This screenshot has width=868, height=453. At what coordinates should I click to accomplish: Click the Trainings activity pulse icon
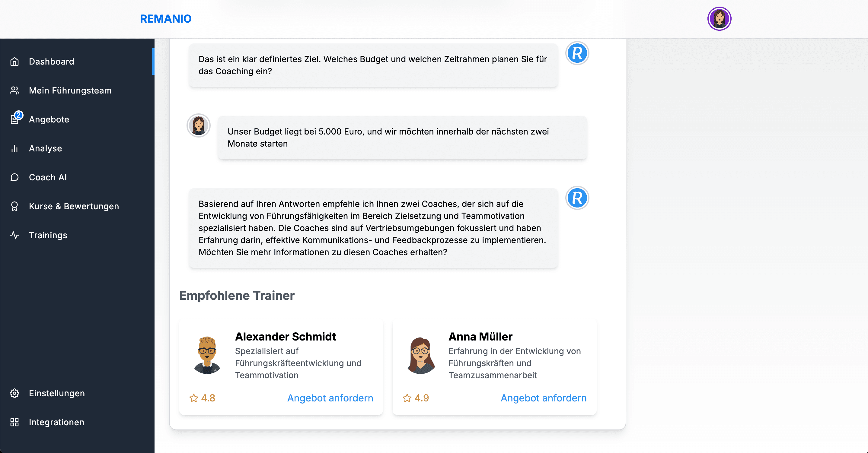point(14,236)
